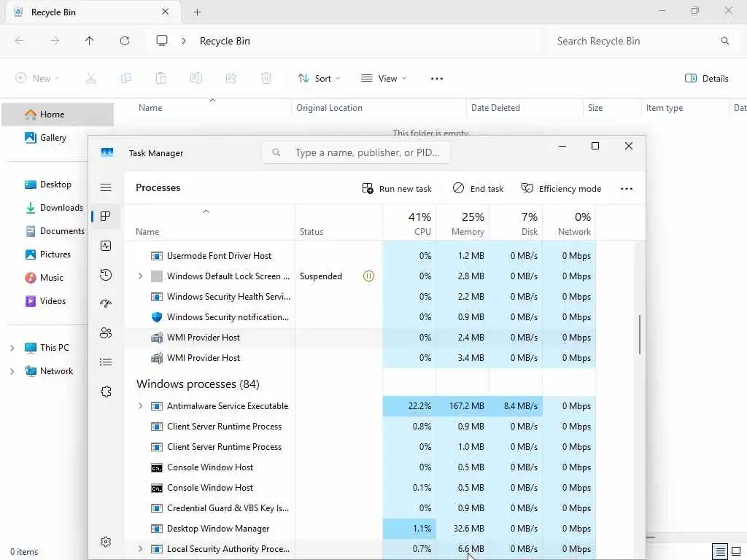Click the Rename icon in Explorer toolbar
This screenshot has height=560, width=747.
tap(196, 79)
